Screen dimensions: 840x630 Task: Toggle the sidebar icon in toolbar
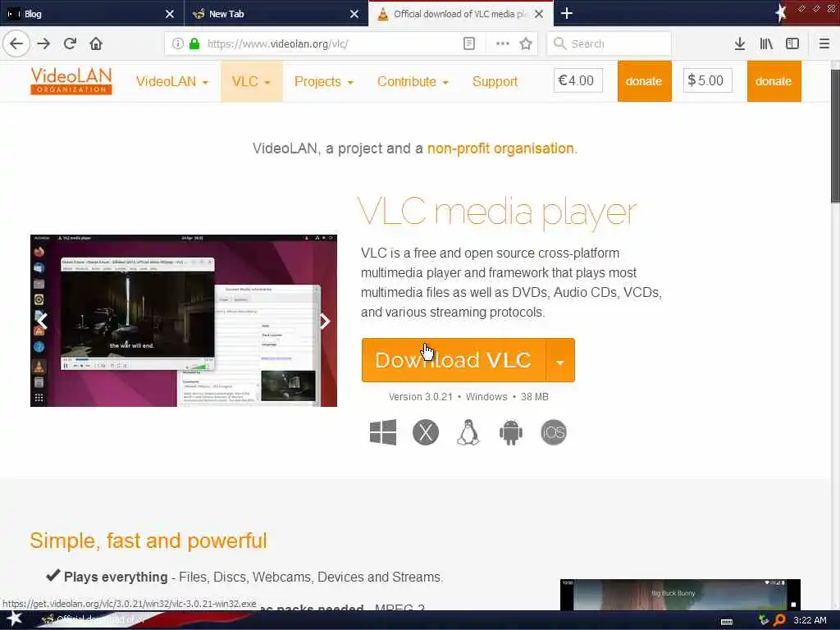(x=792, y=43)
